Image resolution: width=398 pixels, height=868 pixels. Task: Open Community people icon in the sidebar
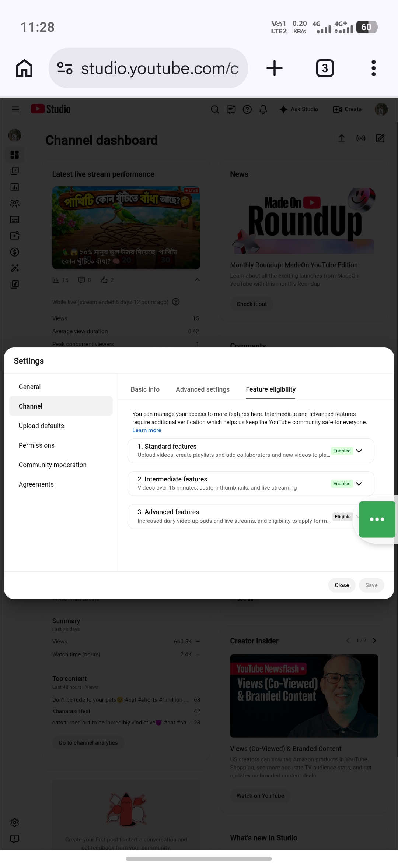click(15, 203)
